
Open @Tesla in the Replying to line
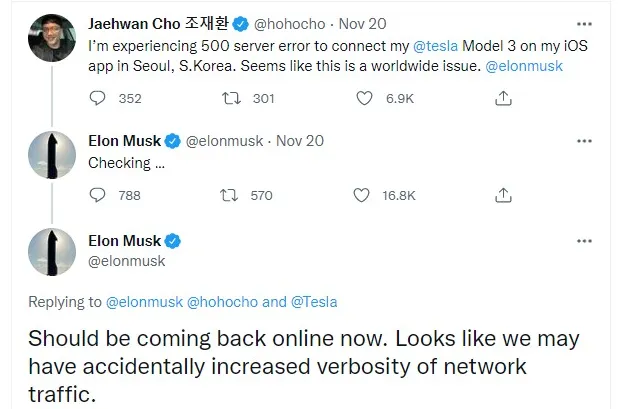pos(314,302)
